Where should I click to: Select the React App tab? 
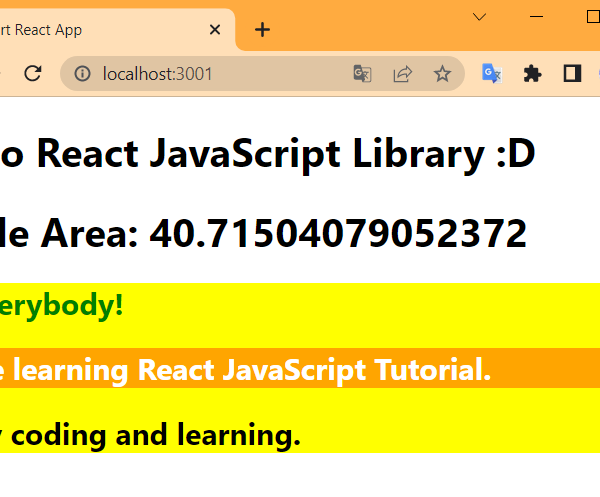(x=100, y=30)
